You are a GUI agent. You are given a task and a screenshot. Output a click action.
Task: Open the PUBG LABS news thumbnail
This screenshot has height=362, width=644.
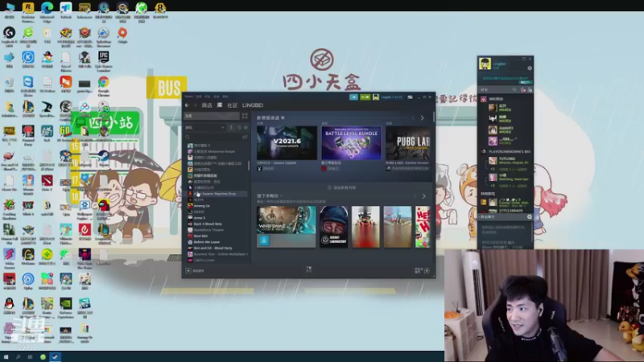[x=408, y=143]
